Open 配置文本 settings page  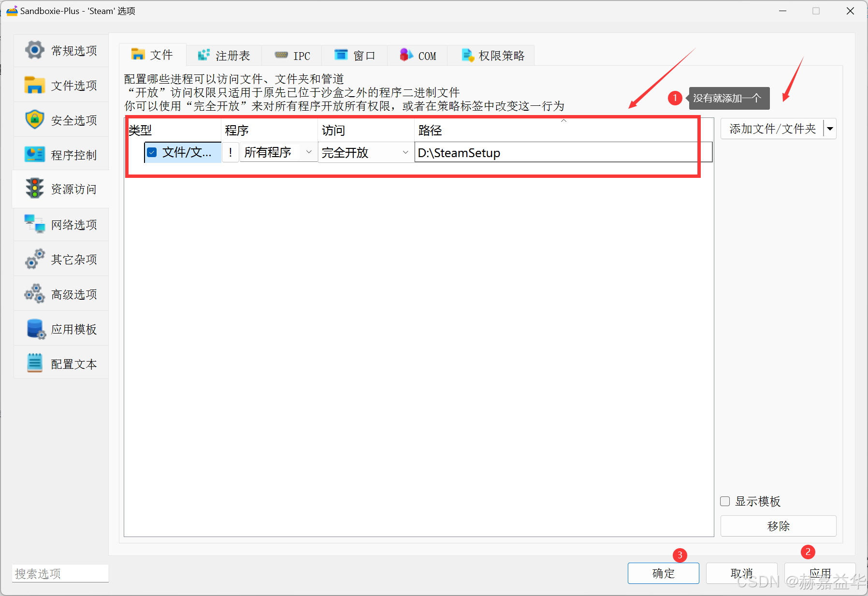tap(61, 363)
